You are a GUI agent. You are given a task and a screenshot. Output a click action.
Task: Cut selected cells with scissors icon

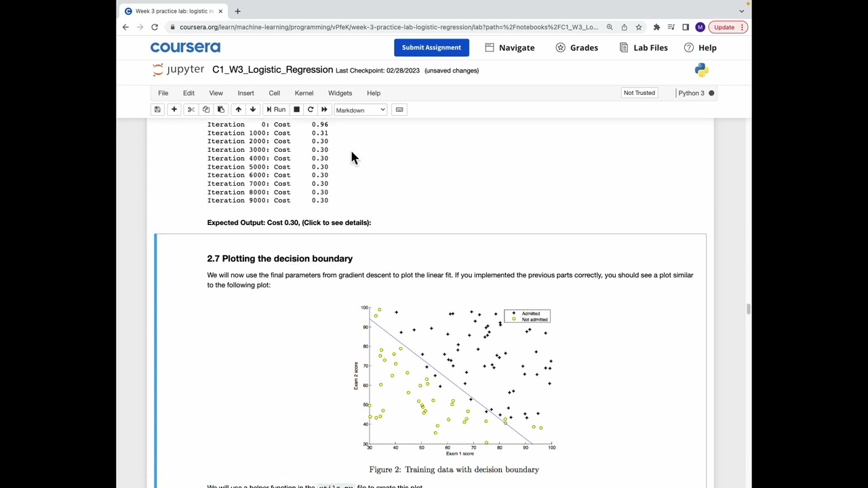click(x=191, y=110)
